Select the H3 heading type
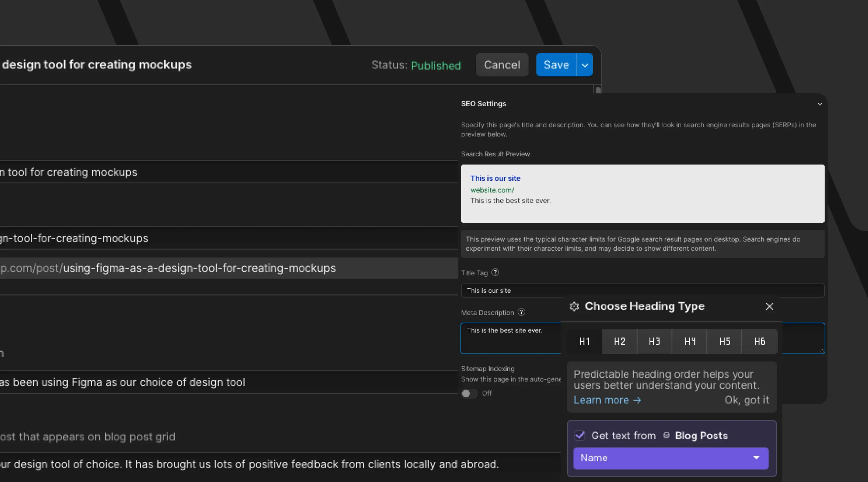This screenshot has width=868, height=482. (654, 342)
